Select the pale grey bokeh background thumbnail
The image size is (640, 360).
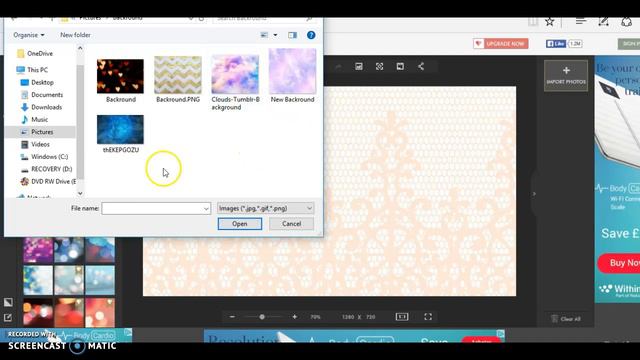point(69,280)
